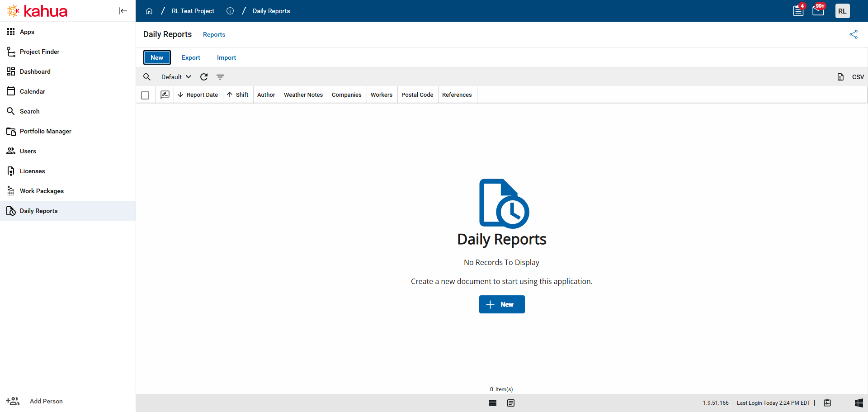This screenshot has width=868, height=412.
Task: Open the RL user profile menu
Action: [842, 11]
